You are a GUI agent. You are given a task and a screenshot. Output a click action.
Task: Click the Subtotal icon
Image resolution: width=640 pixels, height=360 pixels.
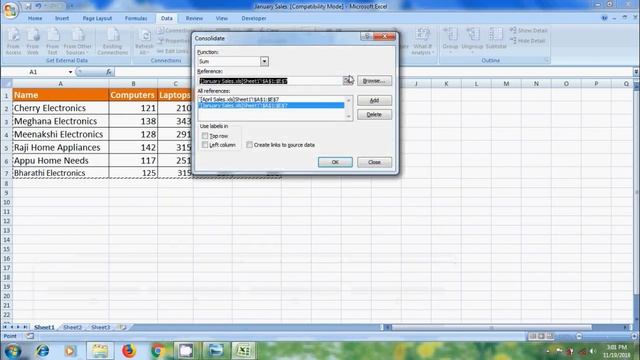click(496, 39)
